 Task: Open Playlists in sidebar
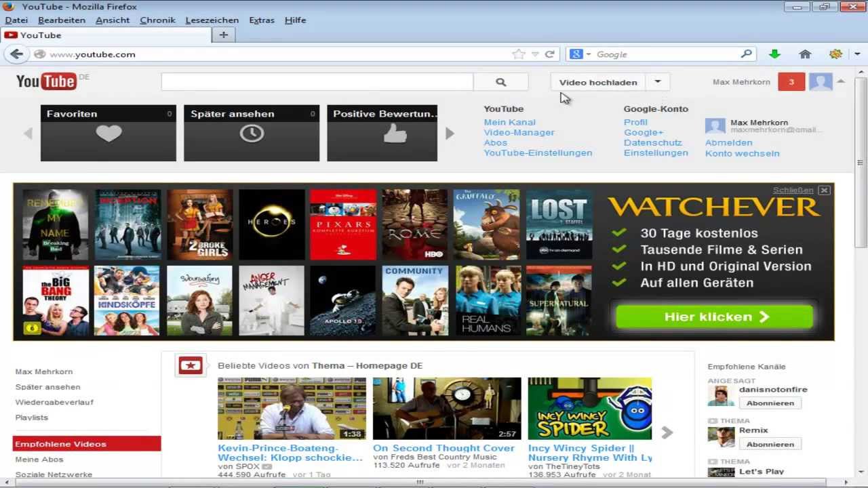(32, 418)
